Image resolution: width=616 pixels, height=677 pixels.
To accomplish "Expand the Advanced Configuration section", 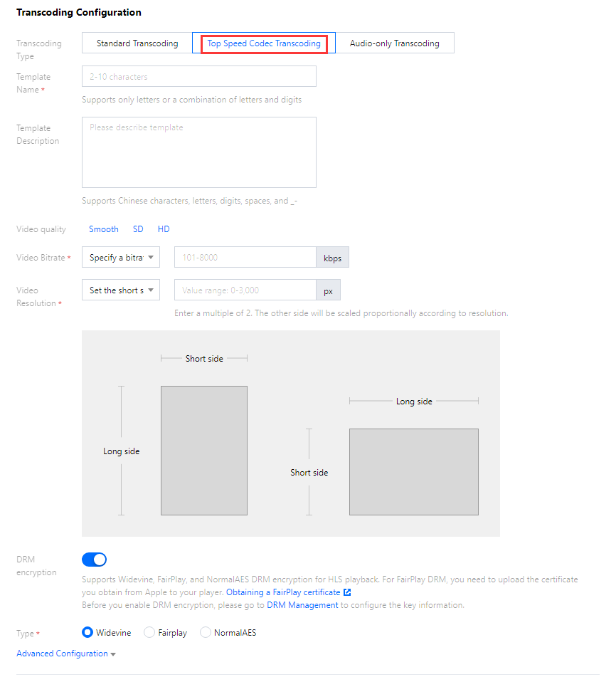I will (66, 654).
